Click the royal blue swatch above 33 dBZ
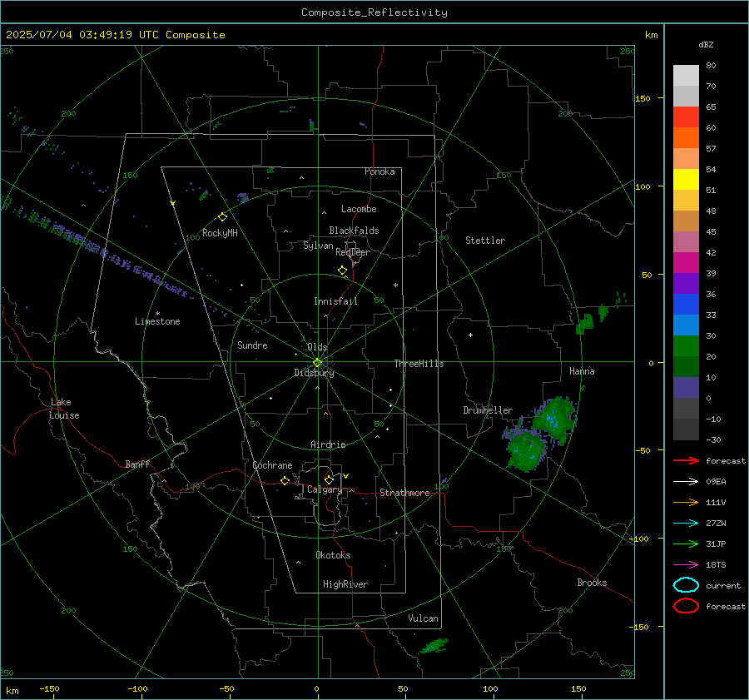The height and width of the screenshot is (700, 749). 686,304
